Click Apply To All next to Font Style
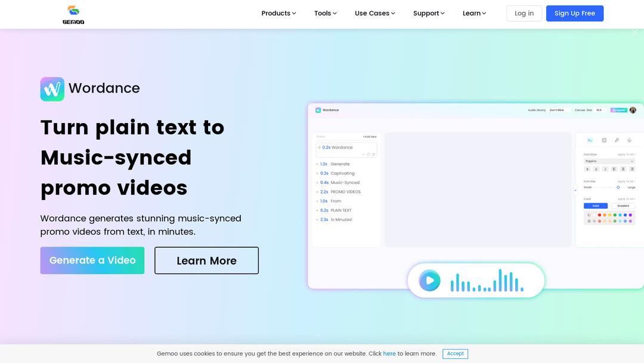 coord(626,155)
